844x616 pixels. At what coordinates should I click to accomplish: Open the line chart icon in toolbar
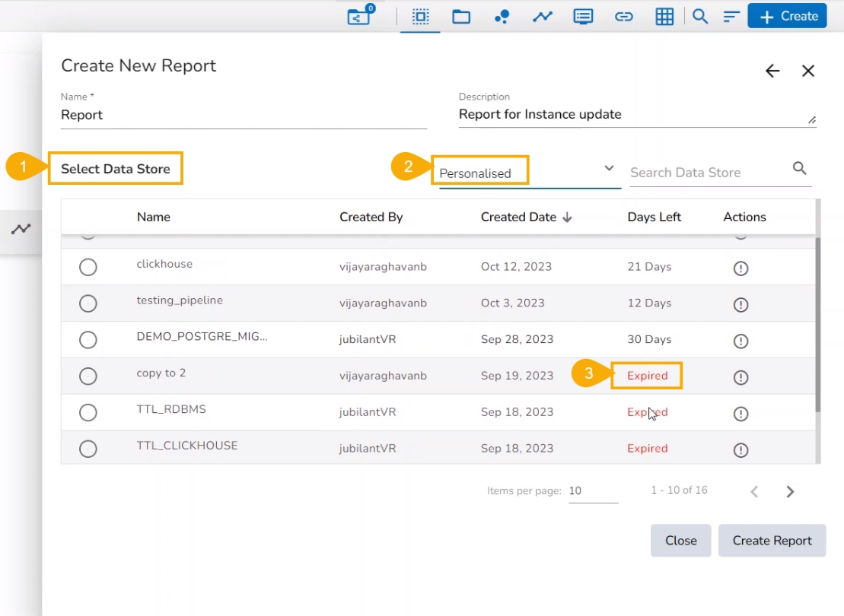pos(542,17)
